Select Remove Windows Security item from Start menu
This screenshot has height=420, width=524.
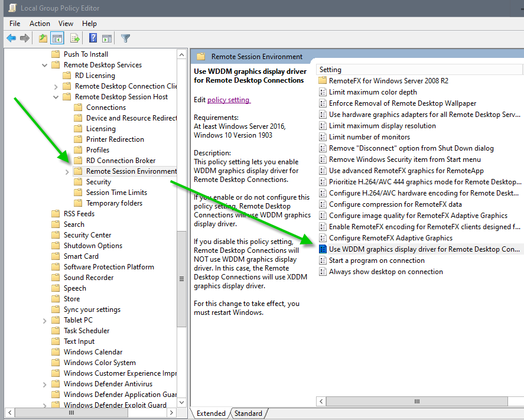coord(405,159)
